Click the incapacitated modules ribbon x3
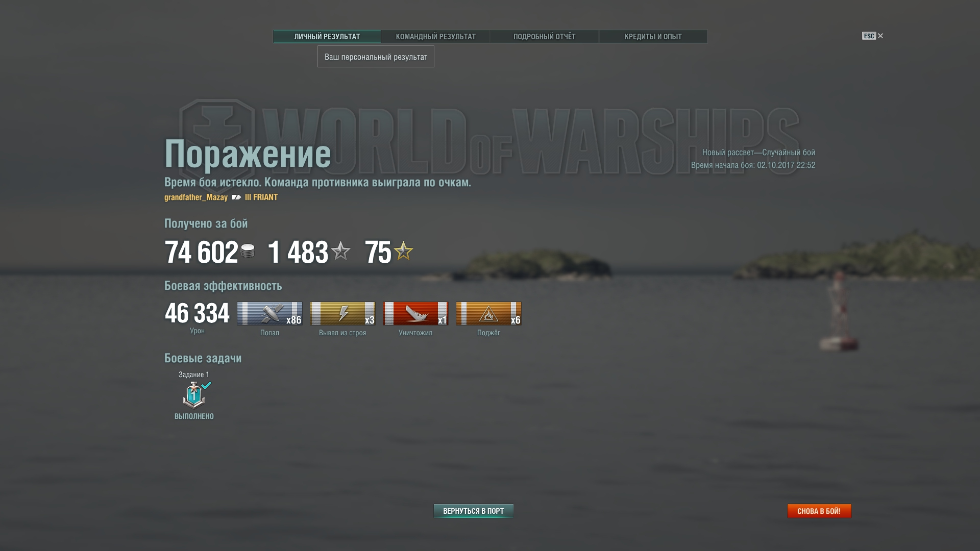980x551 pixels. (x=342, y=314)
